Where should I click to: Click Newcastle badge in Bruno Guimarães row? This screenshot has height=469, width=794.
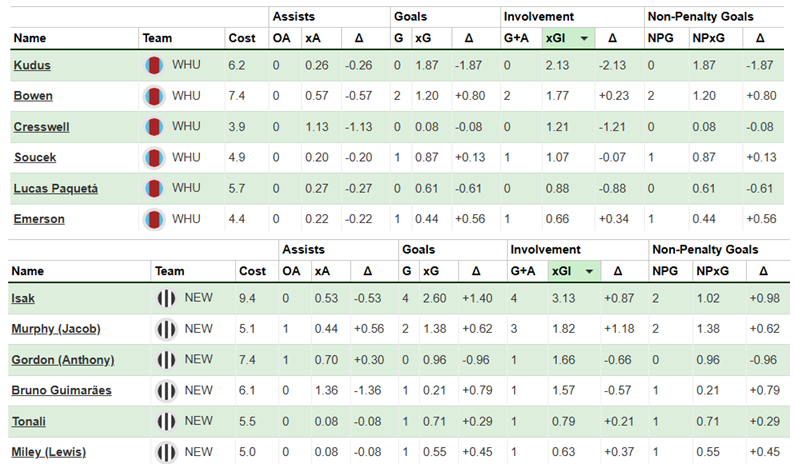click(166, 390)
